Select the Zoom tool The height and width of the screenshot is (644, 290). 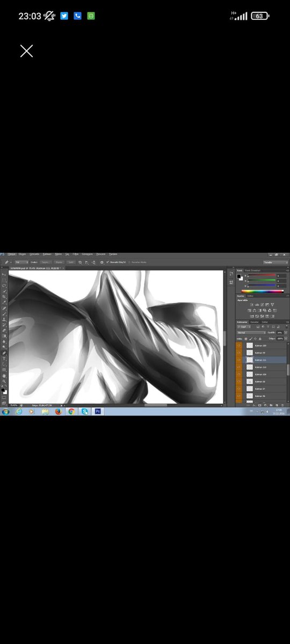coord(4,381)
